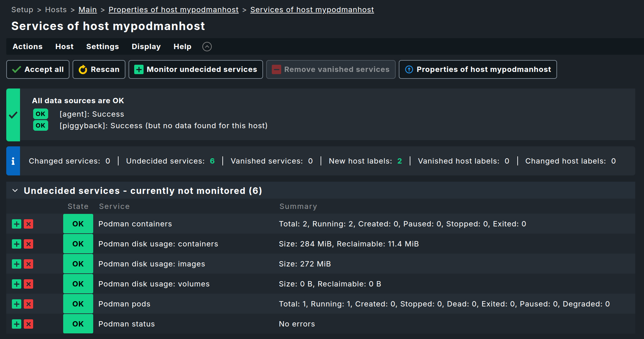The height and width of the screenshot is (339, 644).
Task: Open the Settings menu
Action: tap(102, 47)
